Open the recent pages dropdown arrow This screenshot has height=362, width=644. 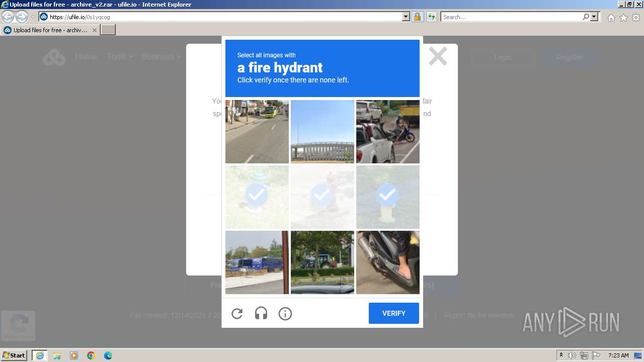coord(33,17)
